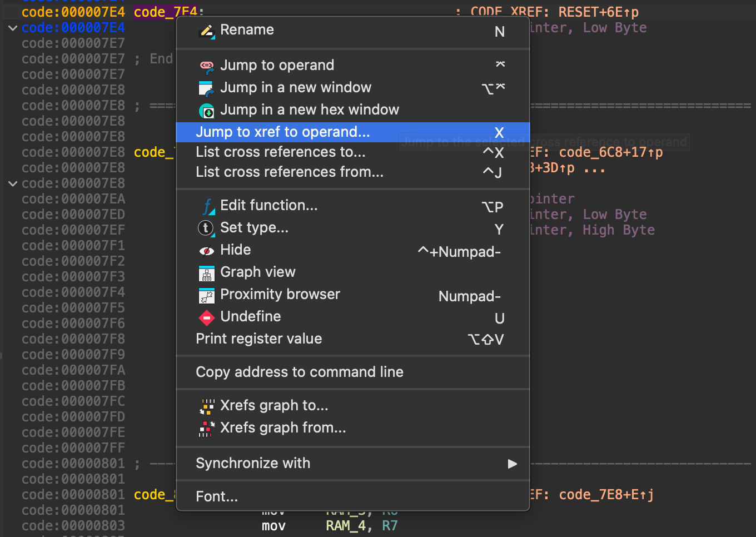
Task: Click the Xrefs graph to icon
Action: click(x=206, y=406)
